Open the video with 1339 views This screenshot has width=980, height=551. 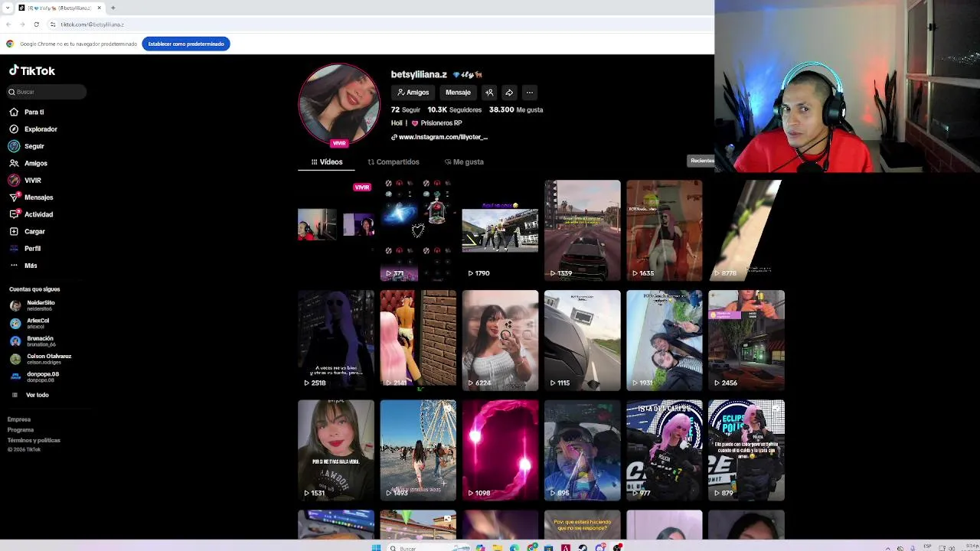582,230
